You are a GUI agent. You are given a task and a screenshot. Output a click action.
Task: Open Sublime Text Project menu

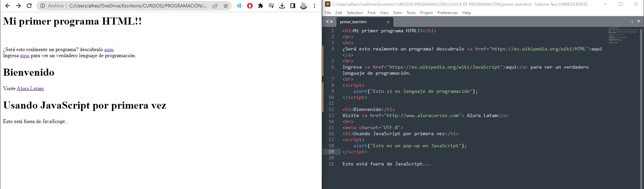click(426, 13)
